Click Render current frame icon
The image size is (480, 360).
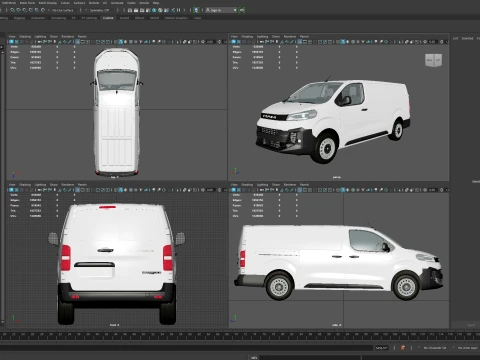tap(136, 10)
